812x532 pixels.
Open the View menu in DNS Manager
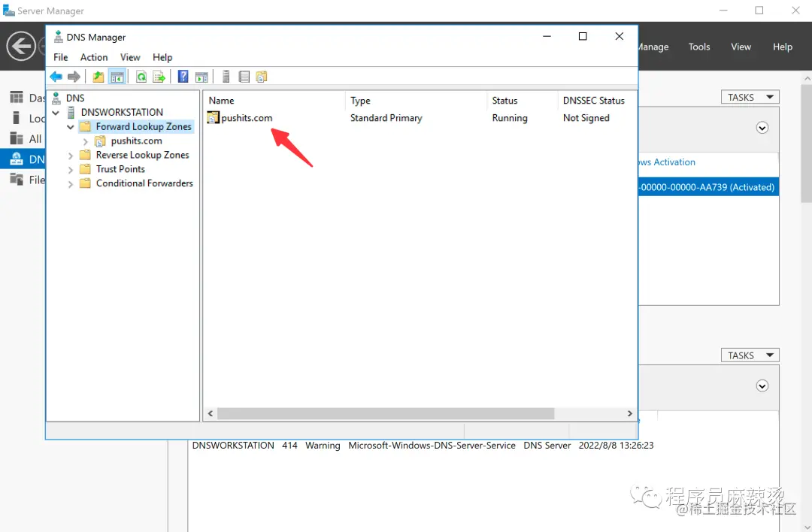point(130,57)
